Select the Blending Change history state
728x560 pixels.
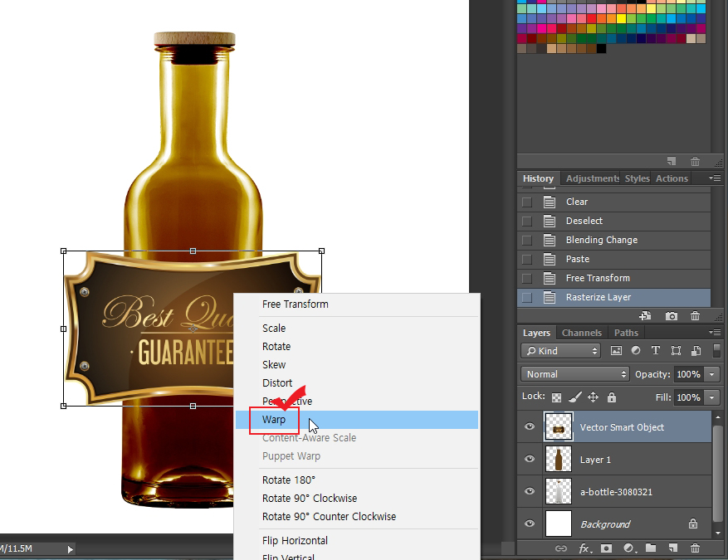coord(613,240)
